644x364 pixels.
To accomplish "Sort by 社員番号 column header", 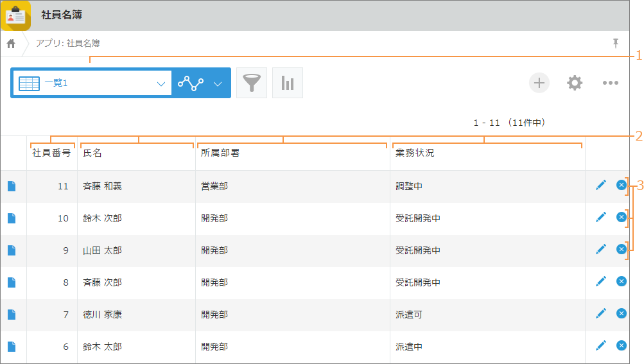I will [51, 153].
